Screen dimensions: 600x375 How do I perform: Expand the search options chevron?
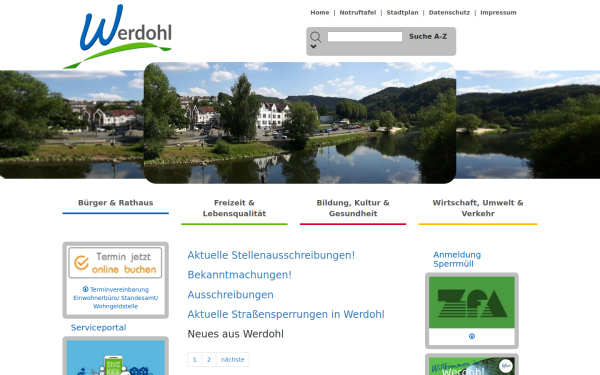[313, 47]
